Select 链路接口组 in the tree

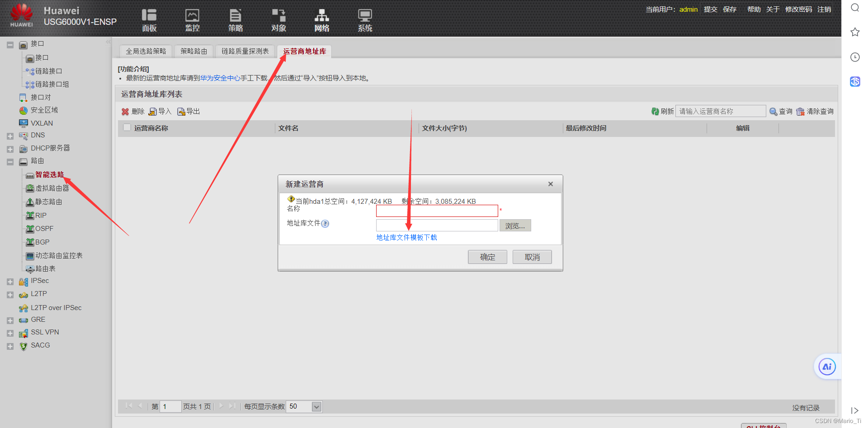[52, 85]
